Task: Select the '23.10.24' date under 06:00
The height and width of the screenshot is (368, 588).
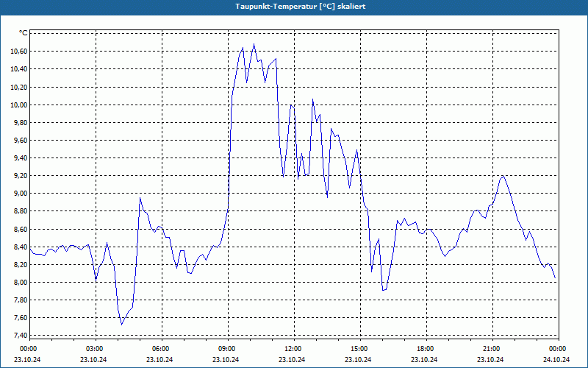Action: pos(159,359)
